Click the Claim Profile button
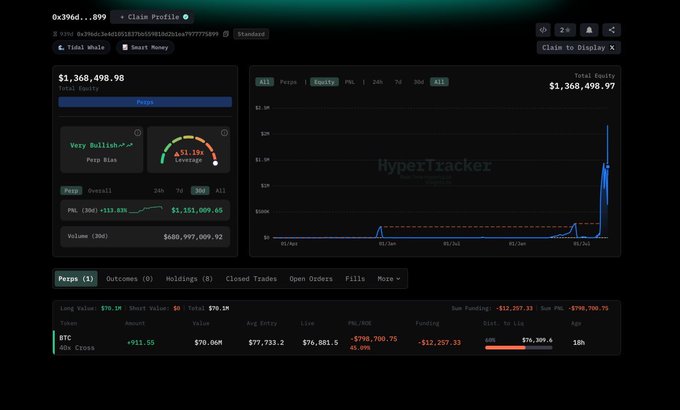This screenshot has width=680, height=410. (152, 17)
